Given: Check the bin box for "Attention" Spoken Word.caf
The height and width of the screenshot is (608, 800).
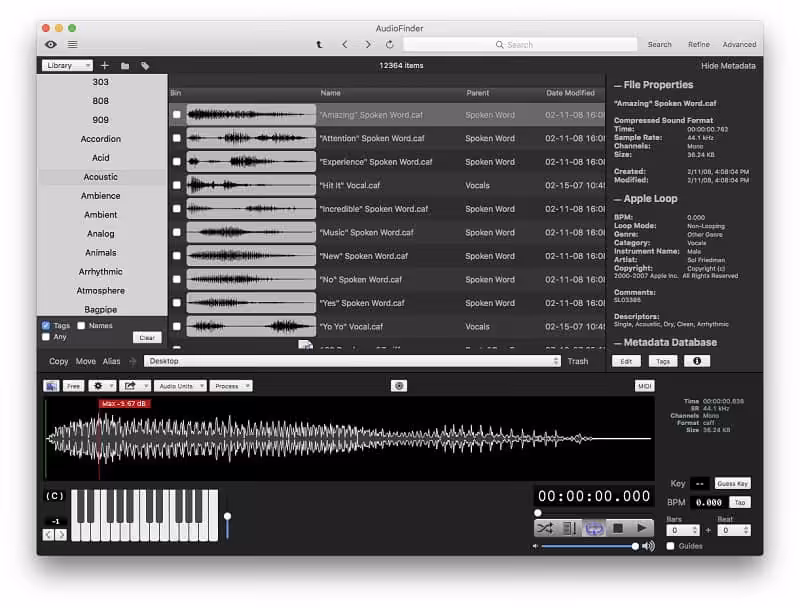Looking at the screenshot, I should coord(177,138).
